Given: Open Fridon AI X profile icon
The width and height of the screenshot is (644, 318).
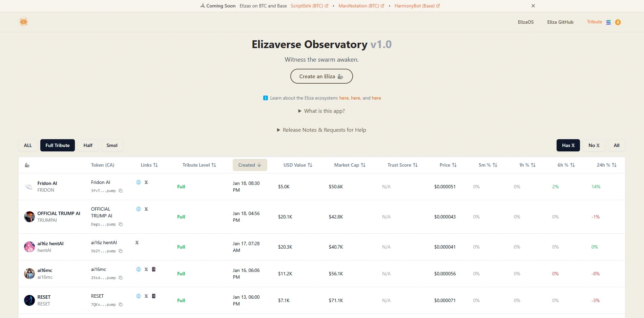Looking at the screenshot, I should 146,182.
